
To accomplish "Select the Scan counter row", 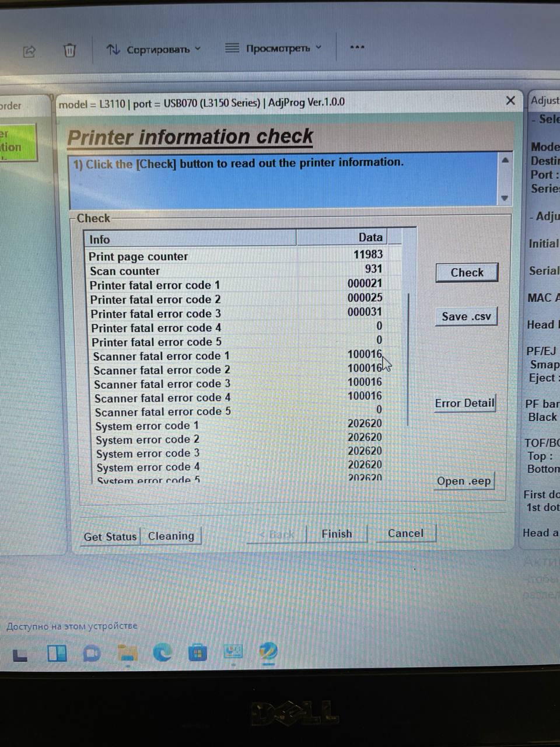I will [244, 270].
